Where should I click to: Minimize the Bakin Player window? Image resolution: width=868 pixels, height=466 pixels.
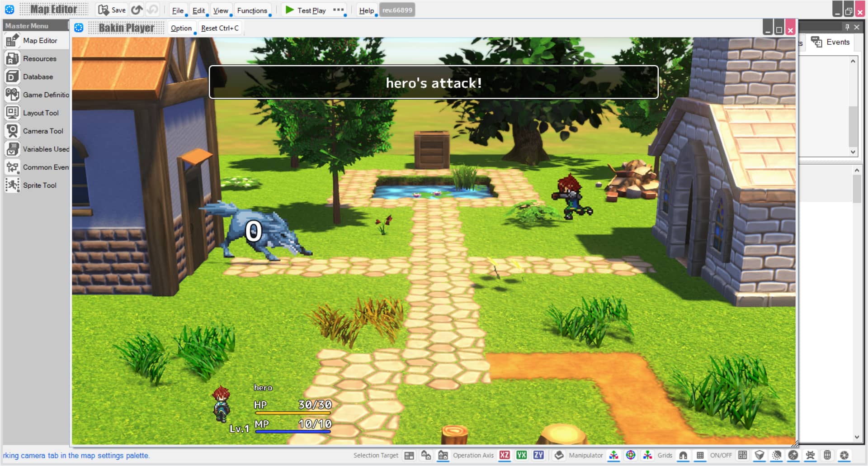tap(768, 28)
